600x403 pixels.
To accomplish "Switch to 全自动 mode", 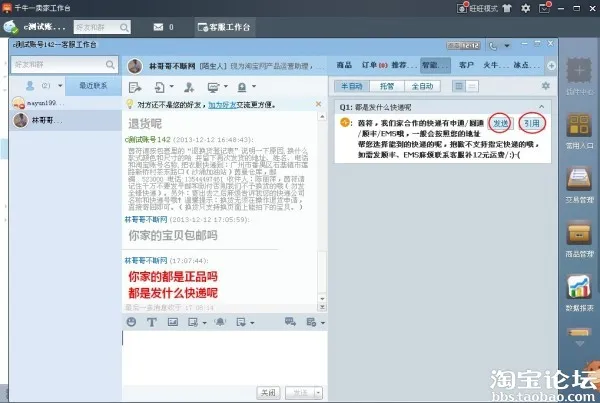I will [x=422, y=86].
